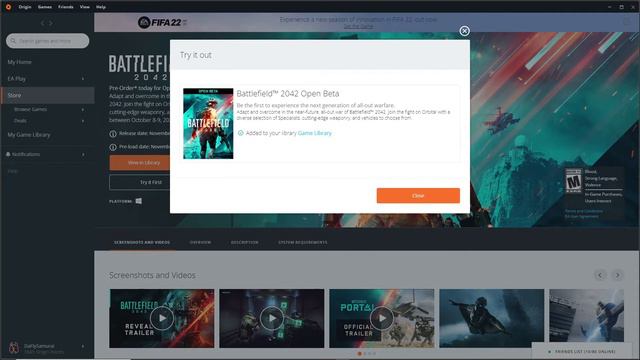640x360 pixels.
Task: Click the Close button in dialog
Action: pos(418,196)
